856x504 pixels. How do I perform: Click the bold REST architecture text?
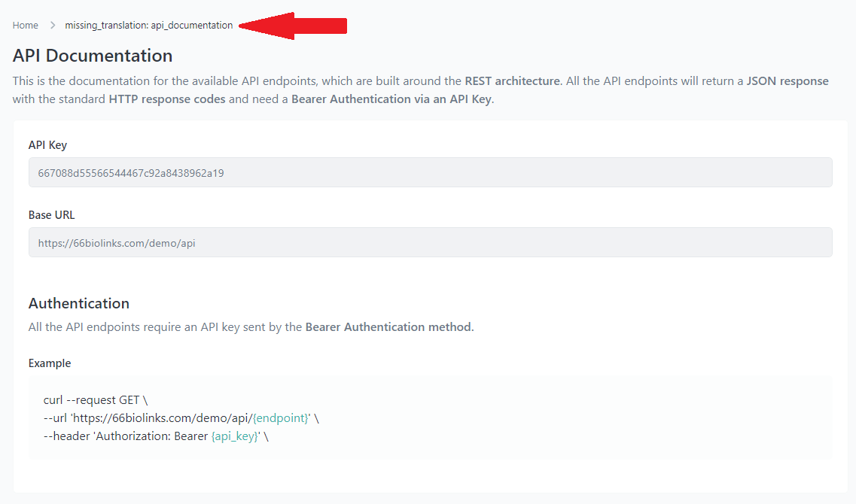tap(512, 81)
